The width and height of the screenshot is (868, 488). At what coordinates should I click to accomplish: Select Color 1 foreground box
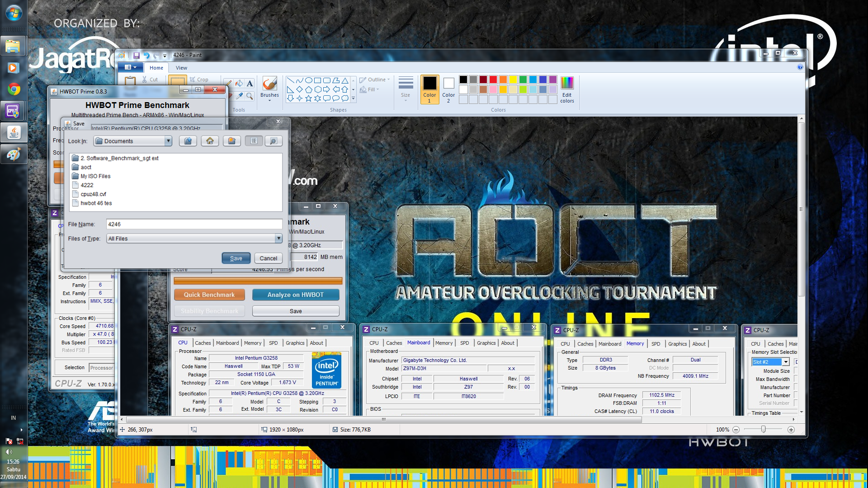click(429, 89)
